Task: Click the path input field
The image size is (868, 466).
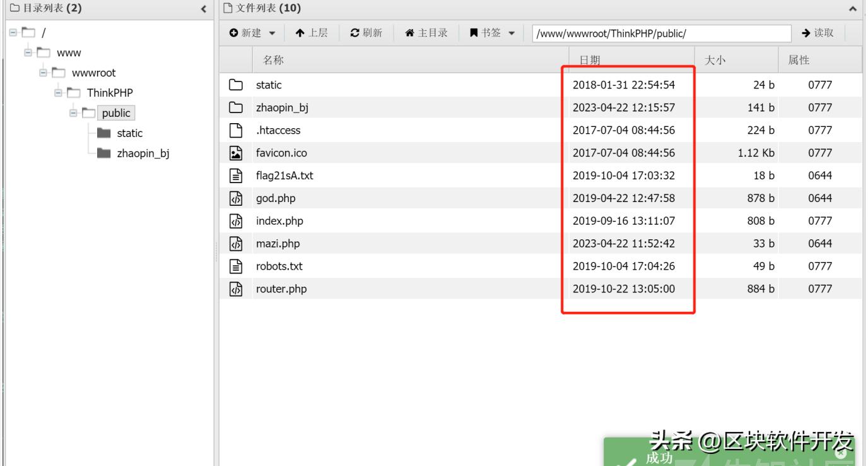Action: (661, 33)
